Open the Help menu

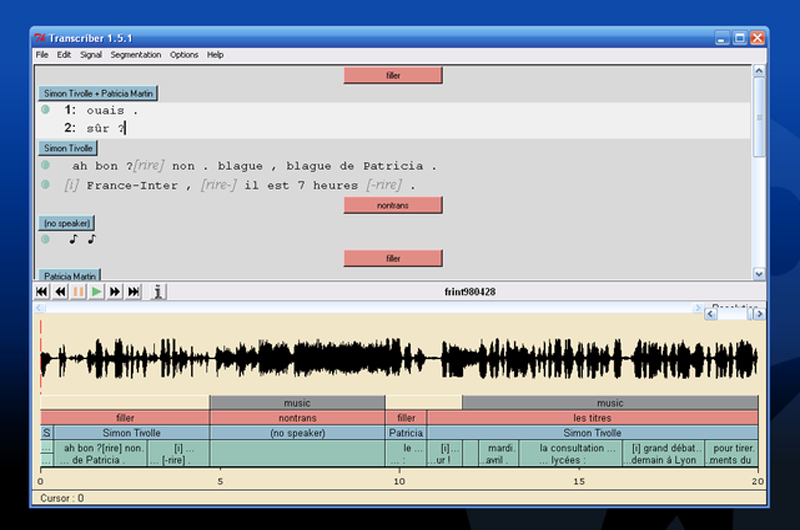[215, 55]
